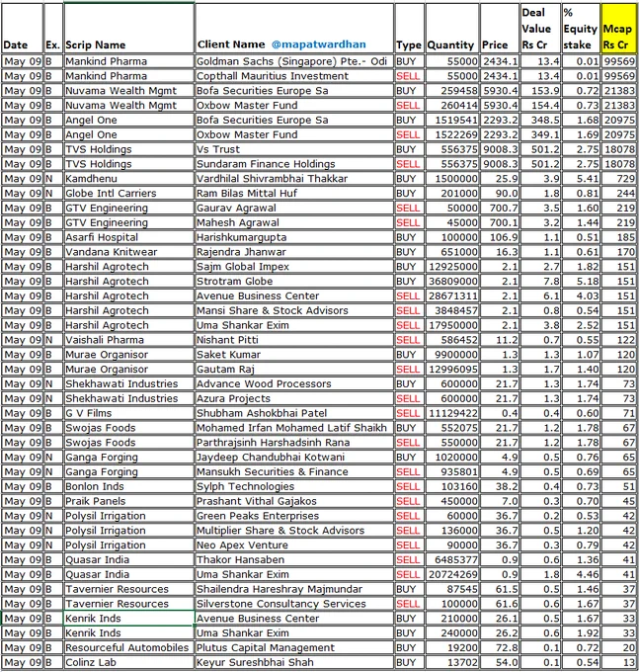
Task: Click the Globe Intl Carriers cell
Action: (x=128, y=194)
